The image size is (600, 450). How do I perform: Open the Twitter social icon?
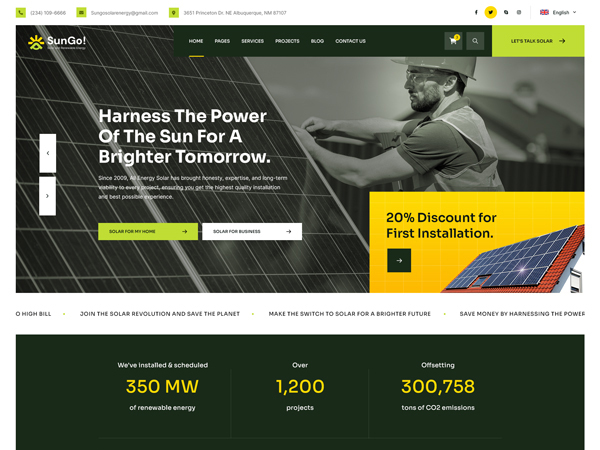(491, 12)
